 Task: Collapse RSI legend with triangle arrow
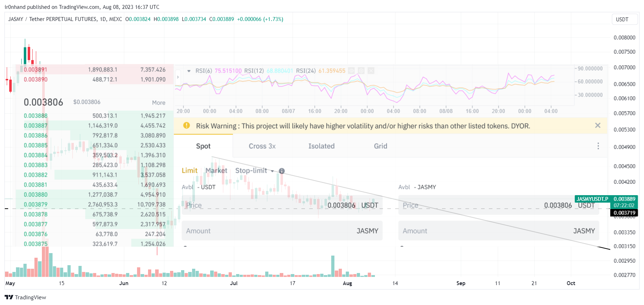click(189, 71)
